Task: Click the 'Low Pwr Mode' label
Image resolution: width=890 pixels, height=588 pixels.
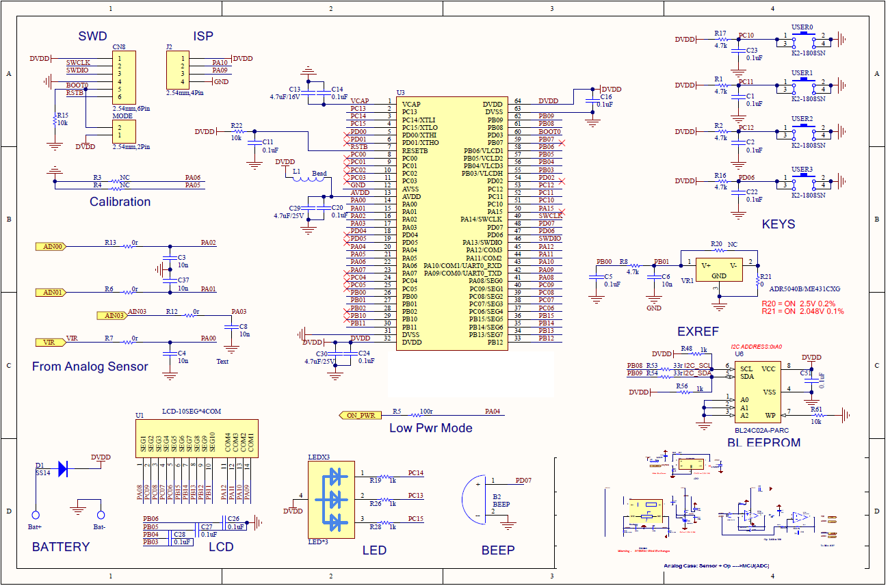Action: coord(431,428)
